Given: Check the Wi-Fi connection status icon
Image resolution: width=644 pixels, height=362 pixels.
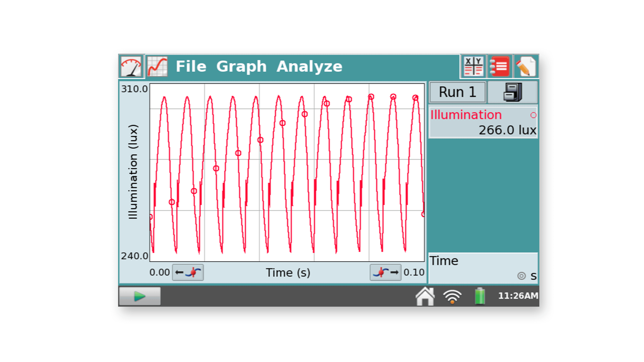Looking at the screenshot, I should [x=452, y=296].
